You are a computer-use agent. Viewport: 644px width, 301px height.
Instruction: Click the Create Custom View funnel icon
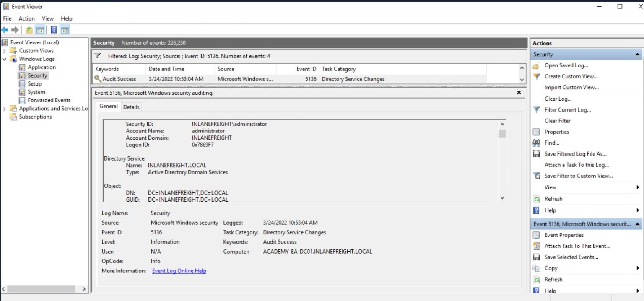coord(536,77)
